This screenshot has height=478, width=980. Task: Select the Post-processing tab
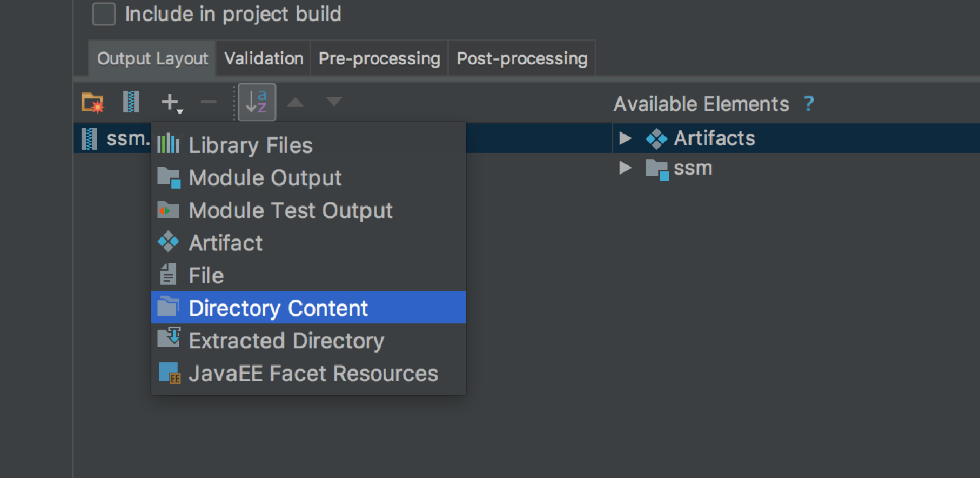point(522,58)
